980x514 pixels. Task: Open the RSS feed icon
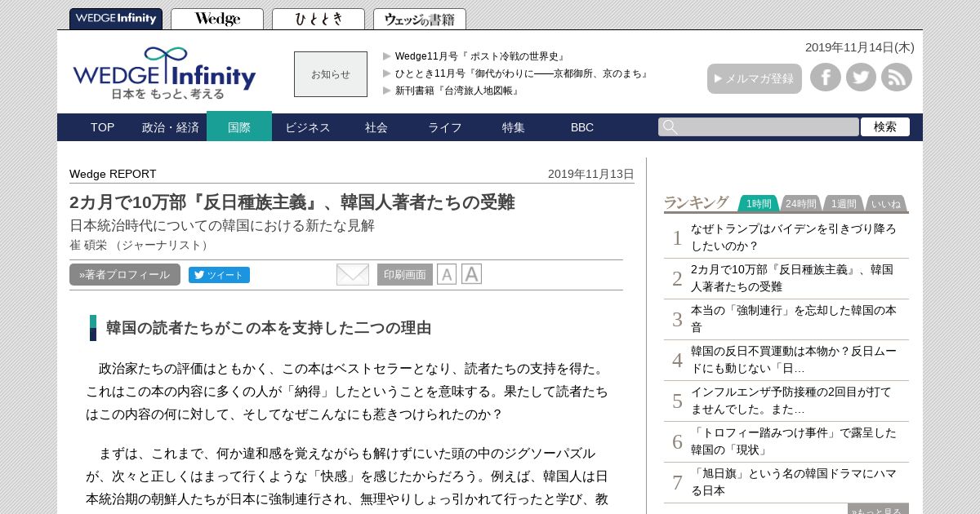pyautogui.click(x=897, y=78)
